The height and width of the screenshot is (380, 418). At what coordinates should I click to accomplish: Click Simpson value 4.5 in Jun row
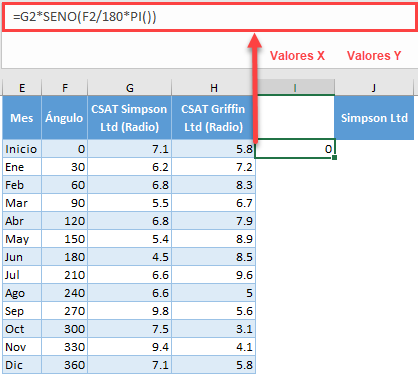[x=129, y=257]
